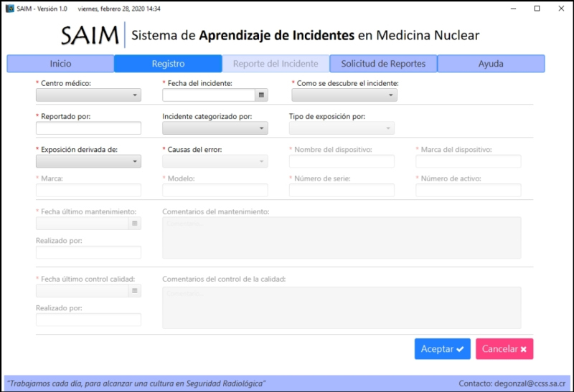Go to the Ayuda tab
Image resolution: width=574 pixels, height=392 pixels.
tap(491, 64)
